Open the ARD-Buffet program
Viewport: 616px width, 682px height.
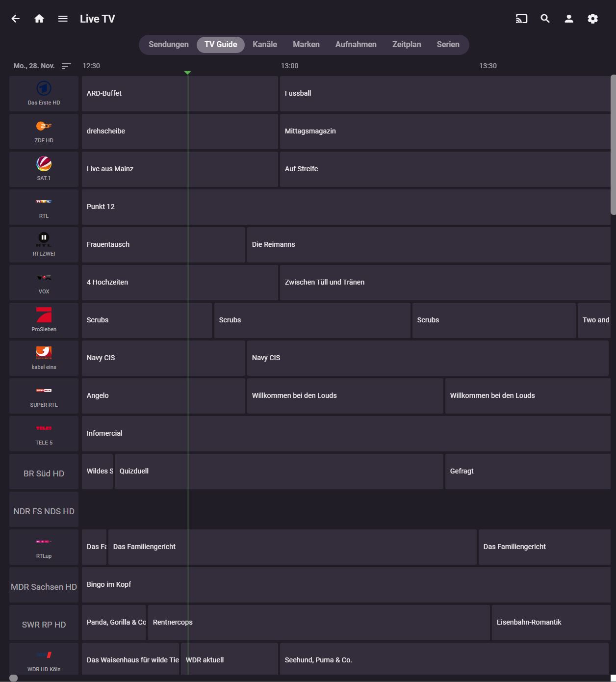(180, 93)
